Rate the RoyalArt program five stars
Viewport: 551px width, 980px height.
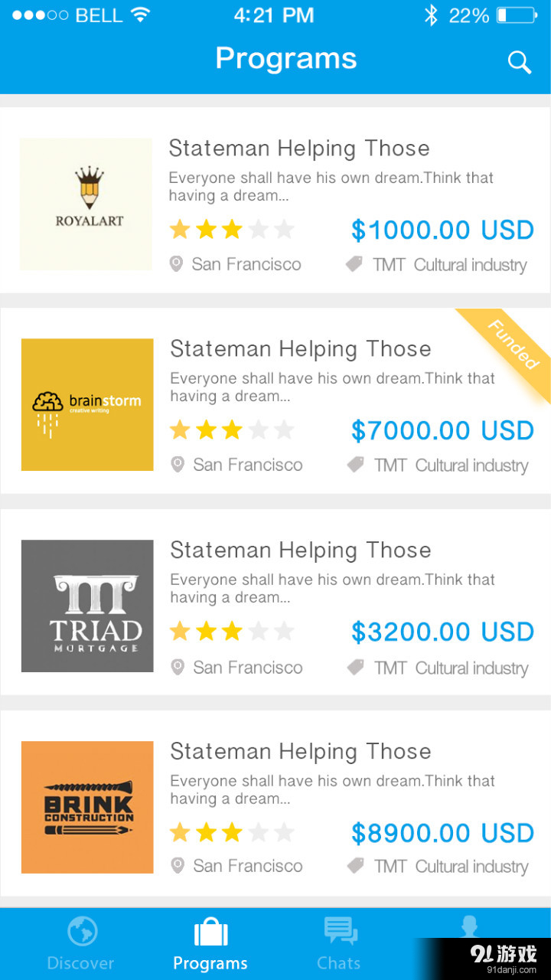pos(284,229)
